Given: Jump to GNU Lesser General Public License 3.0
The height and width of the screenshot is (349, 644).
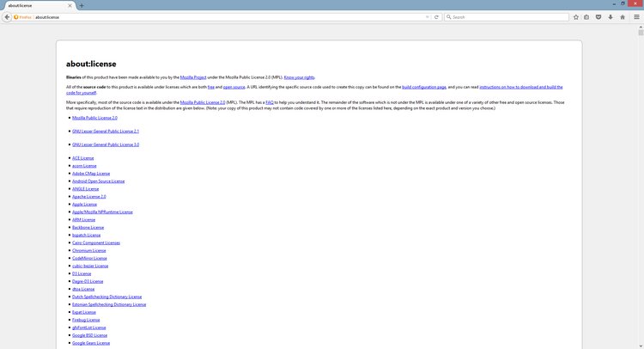Looking at the screenshot, I should tap(106, 144).
